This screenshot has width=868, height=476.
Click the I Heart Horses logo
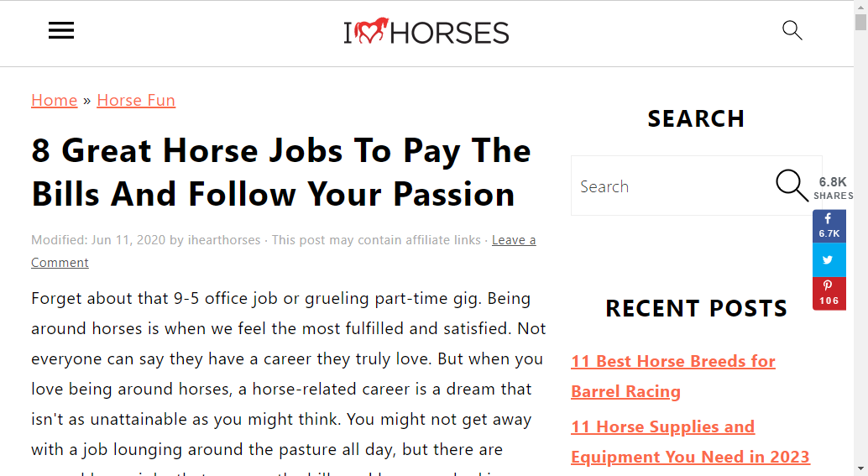tap(426, 32)
